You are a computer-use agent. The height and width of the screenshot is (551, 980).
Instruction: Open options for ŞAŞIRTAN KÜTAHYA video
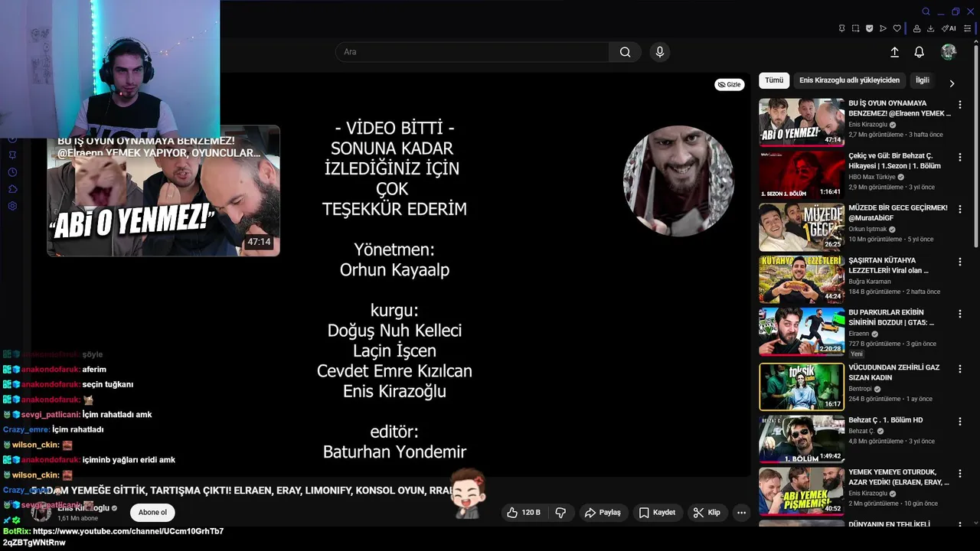coord(960,262)
